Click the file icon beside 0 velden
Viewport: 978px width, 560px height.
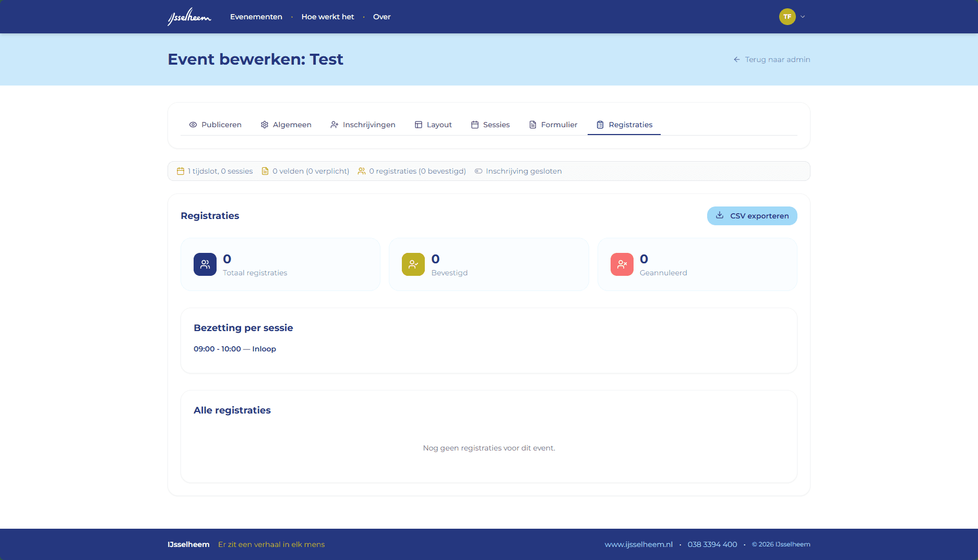click(265, 171)
